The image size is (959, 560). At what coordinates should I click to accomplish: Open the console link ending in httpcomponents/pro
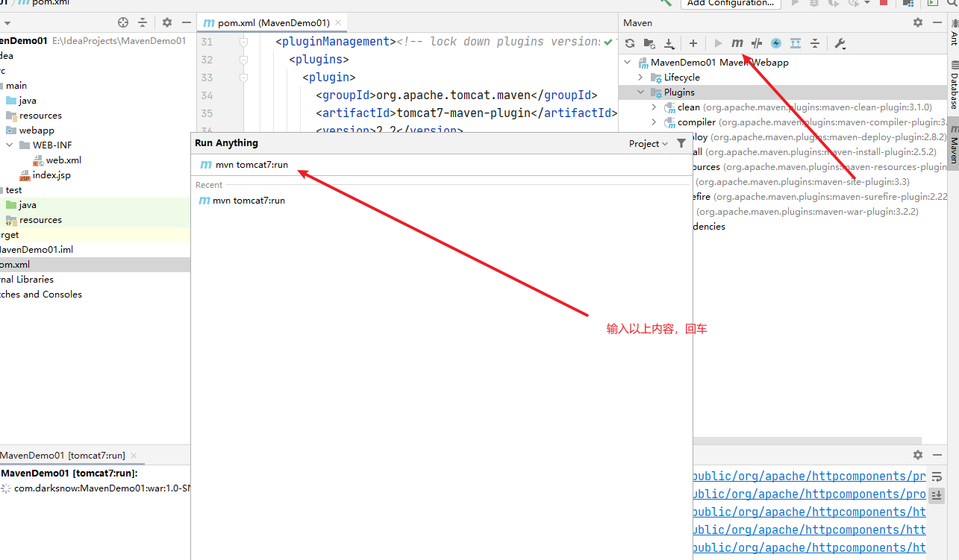point(810,494)
